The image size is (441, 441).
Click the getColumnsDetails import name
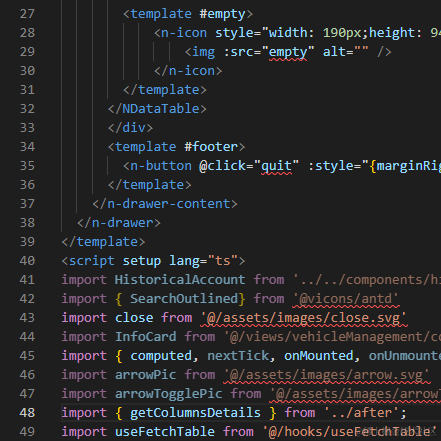[x=195, y=413]
